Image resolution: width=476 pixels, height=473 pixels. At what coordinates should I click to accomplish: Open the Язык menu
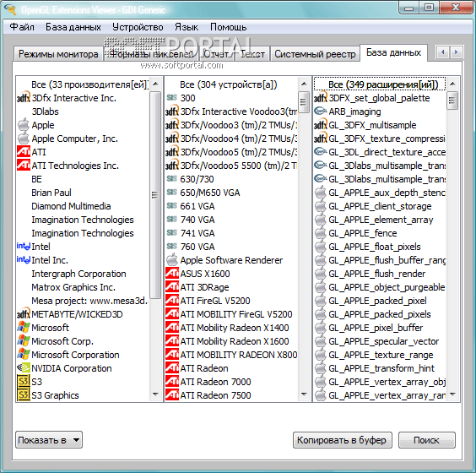coord(187,27)
